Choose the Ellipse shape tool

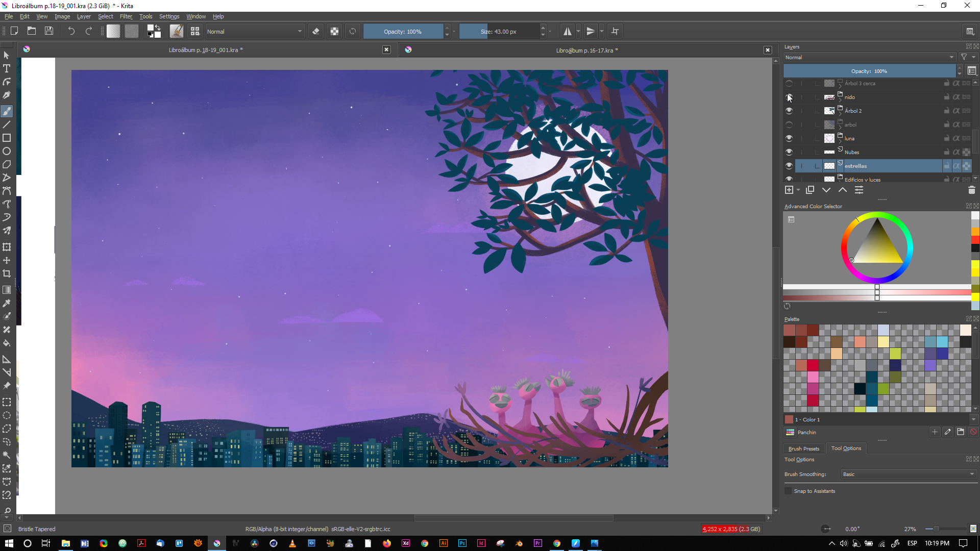(7, 151)
